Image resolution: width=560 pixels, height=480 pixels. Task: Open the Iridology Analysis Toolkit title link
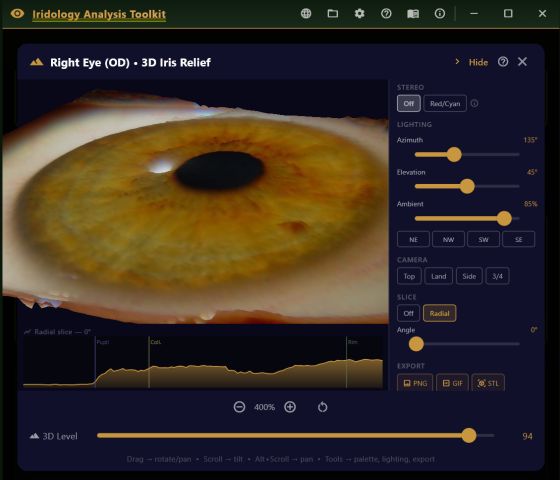pyautogui.click(x=99, y=14)
